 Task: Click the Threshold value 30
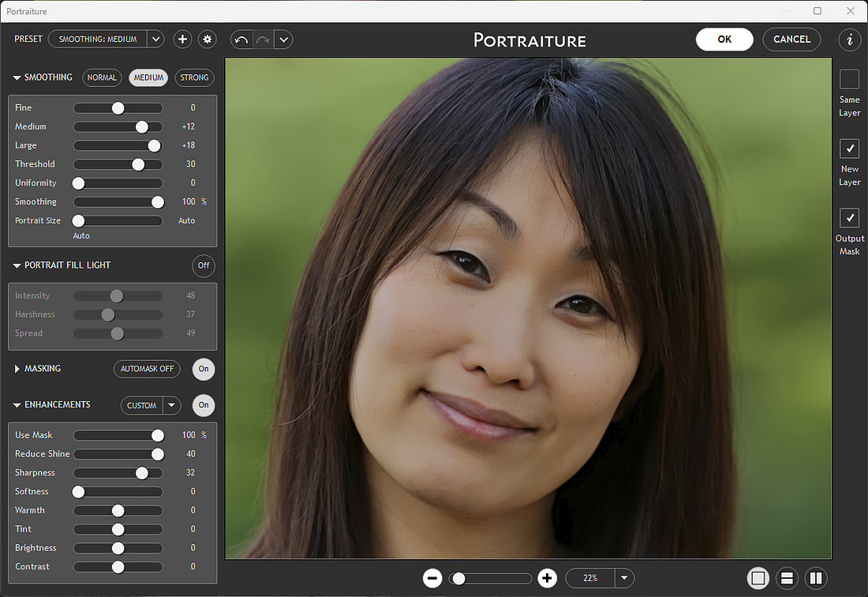pos(190,164)
